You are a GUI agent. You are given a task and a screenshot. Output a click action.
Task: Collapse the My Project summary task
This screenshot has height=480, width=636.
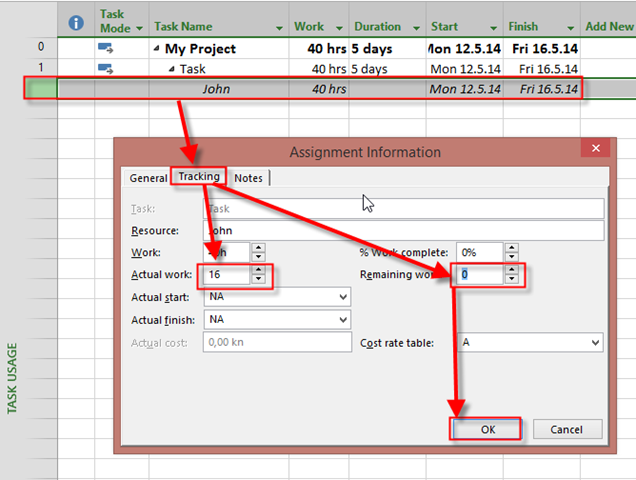pyautogui.click(x=158, y=48)
